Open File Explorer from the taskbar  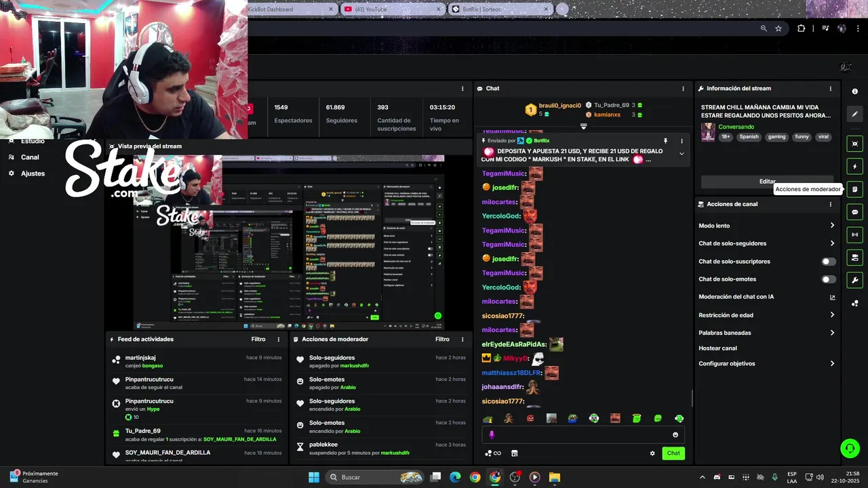point(555,477)
